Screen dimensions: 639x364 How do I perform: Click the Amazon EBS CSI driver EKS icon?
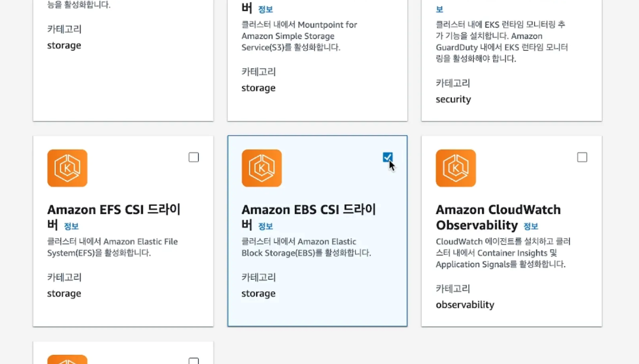click(262, 168)
